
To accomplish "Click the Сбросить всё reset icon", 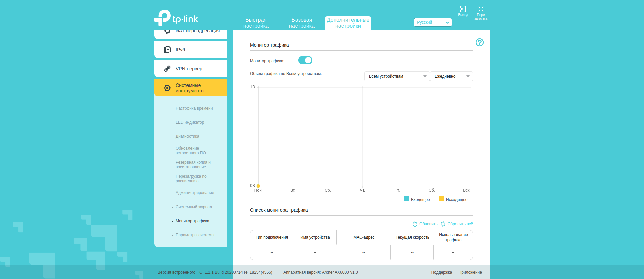I will point(443,224).
